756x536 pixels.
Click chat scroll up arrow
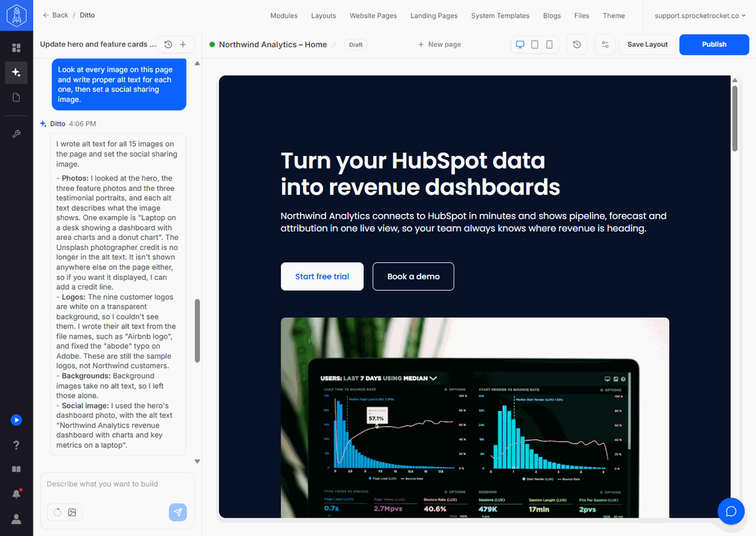click(197, 63)
